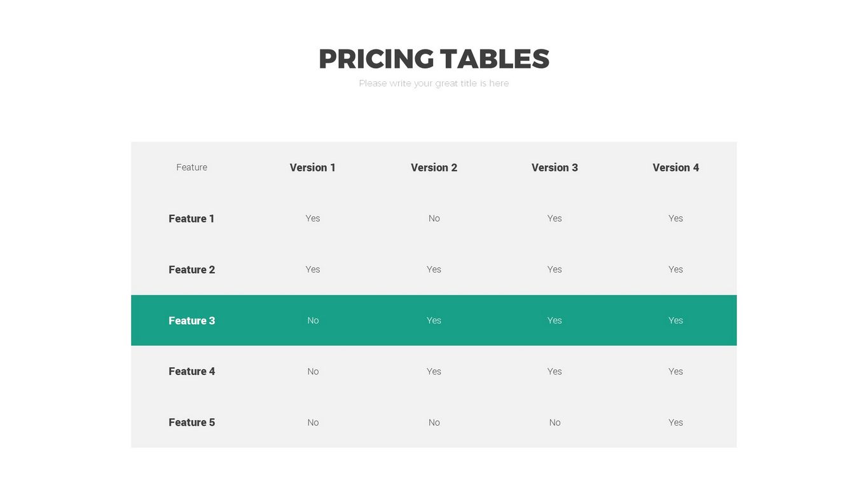
Task: Select the Version 4 column header
Action: pos(675,167)
